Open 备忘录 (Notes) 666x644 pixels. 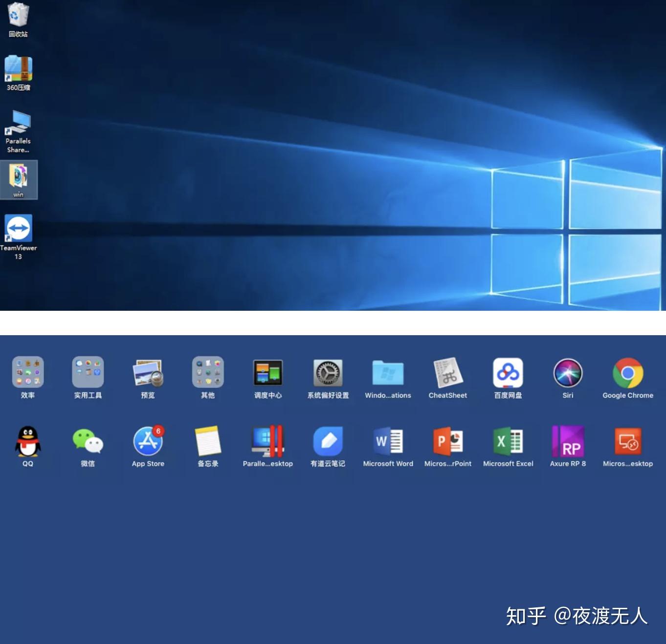coord(207,442)
